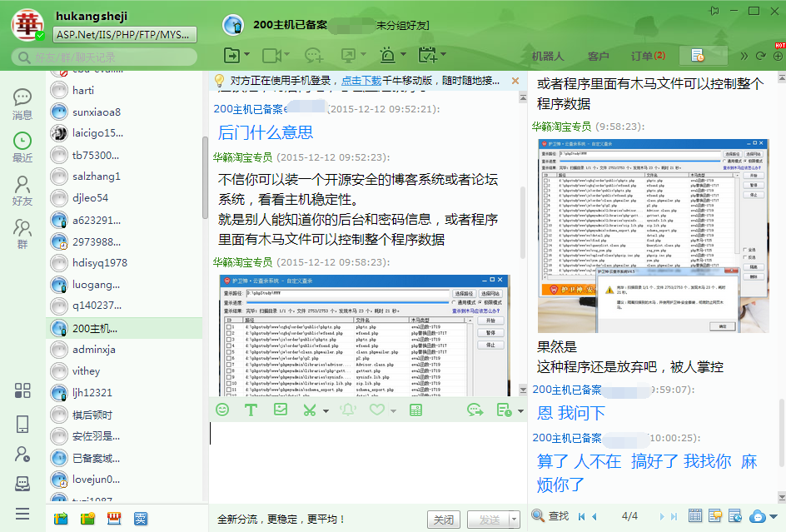Click the magnifier 查找 search in history panel
This screenshot has height=532, width=786.
pos(550,516)
